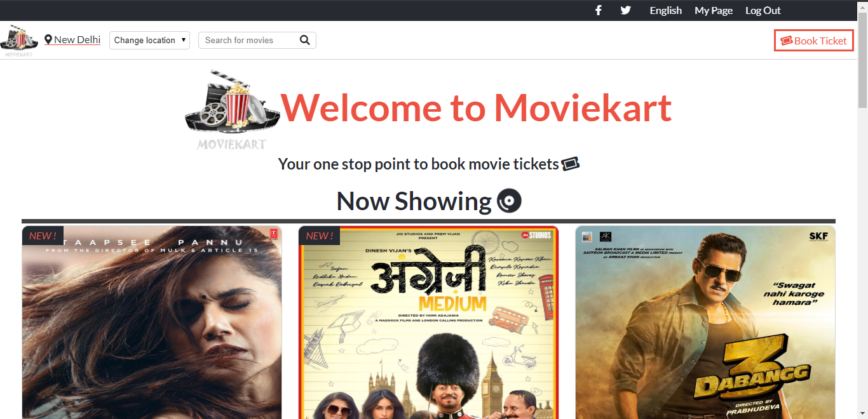Click the vertical page scrollbar thumb
The width and height of the screenshot is (868, 419).
[x=862, y=60]
